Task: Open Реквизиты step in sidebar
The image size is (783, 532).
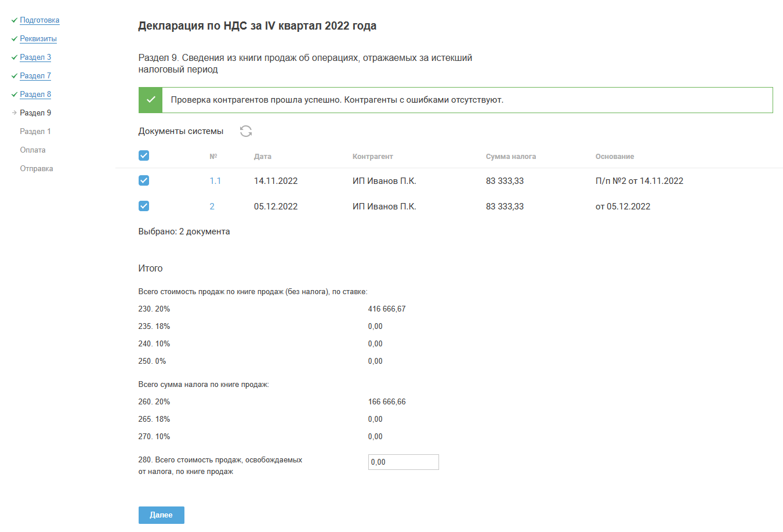Action: (x=38, y=39)
